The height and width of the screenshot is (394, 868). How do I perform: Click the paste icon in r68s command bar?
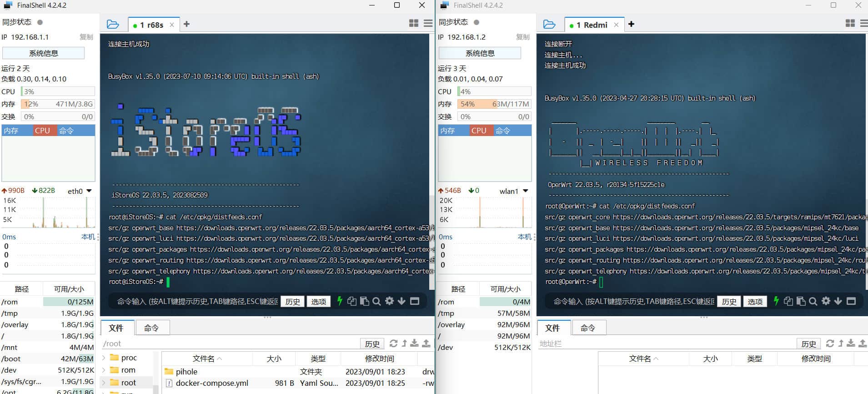[364, 301]
